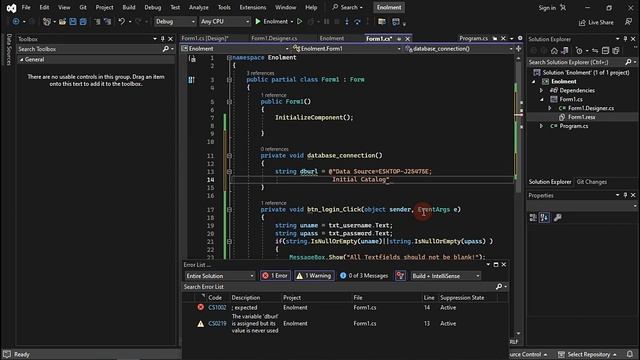Click the Navigate Backward circle icon
The width and height of the screenshot is (640, 360).
tap(16, 22)
